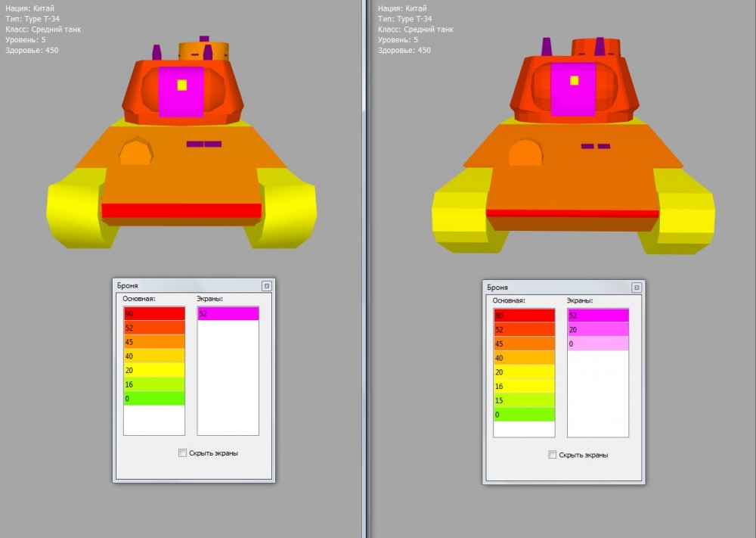Screen dimensions: 756x538
Task: Select red lower hull strip on left tank
Action: tap(181, 210)
